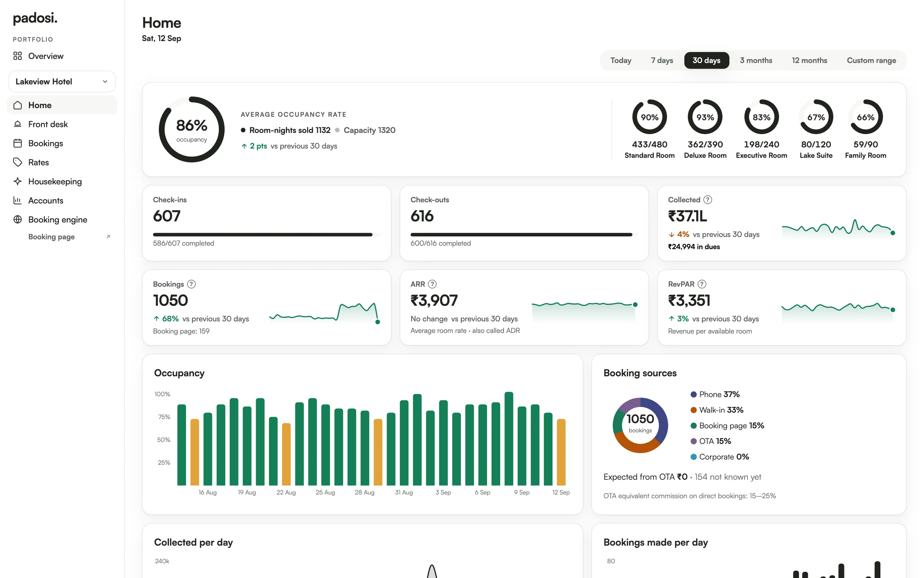Click the booking sources donut chart
Screen dimensions: 924x578
pyautogui.click(x=640, y=425)
